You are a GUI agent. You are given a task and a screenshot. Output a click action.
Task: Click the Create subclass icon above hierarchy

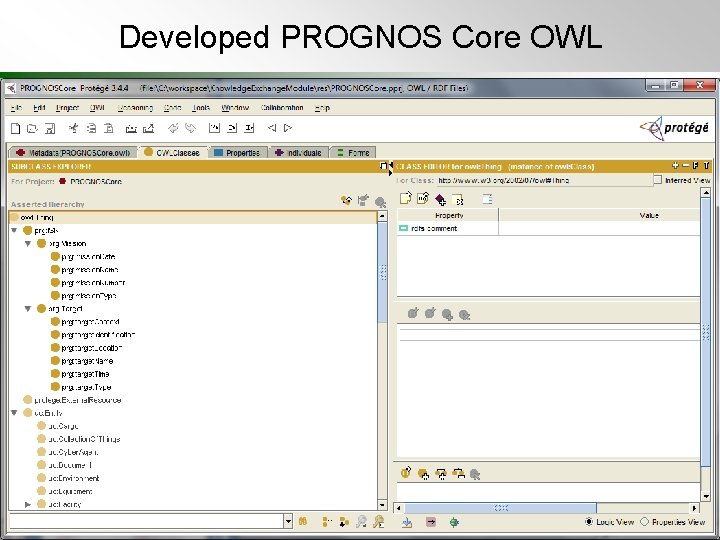point(346,200)
